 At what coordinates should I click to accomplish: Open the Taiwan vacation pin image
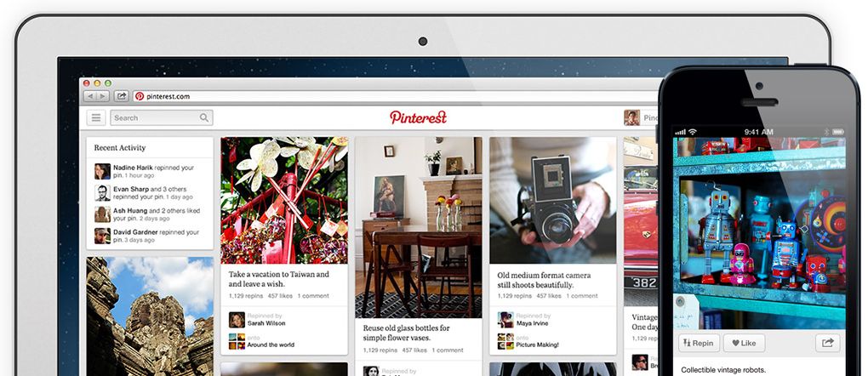tap(284, 201)
